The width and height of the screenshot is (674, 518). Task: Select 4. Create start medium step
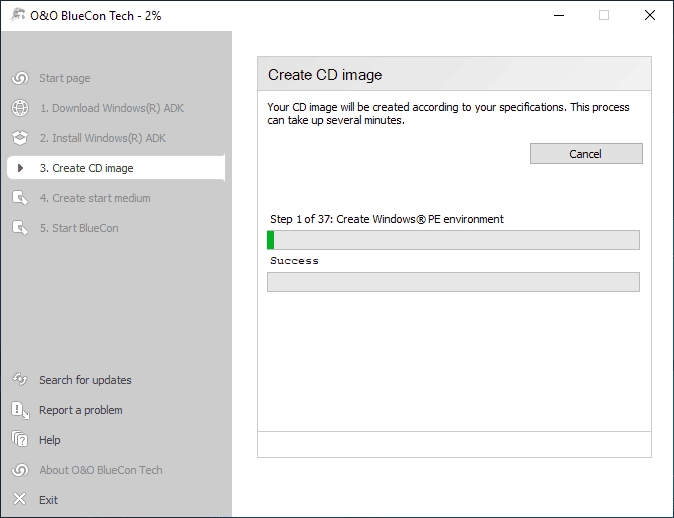(95, 198)
